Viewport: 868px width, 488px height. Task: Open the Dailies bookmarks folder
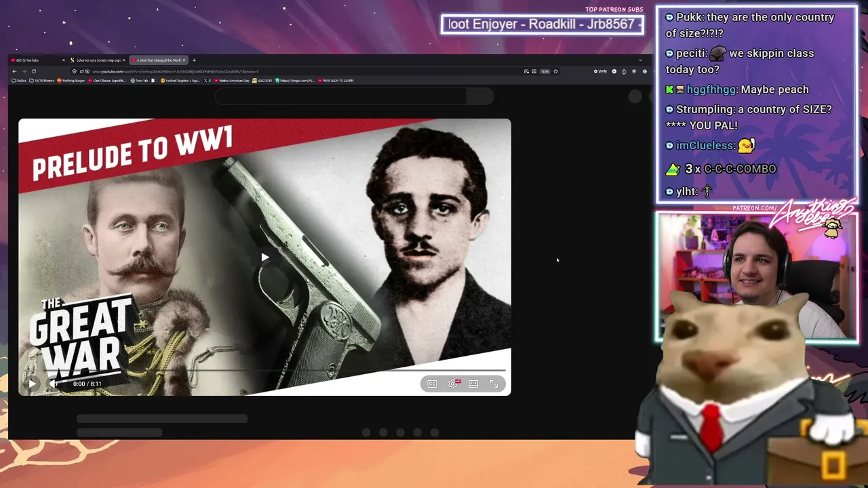coord(19,81)
